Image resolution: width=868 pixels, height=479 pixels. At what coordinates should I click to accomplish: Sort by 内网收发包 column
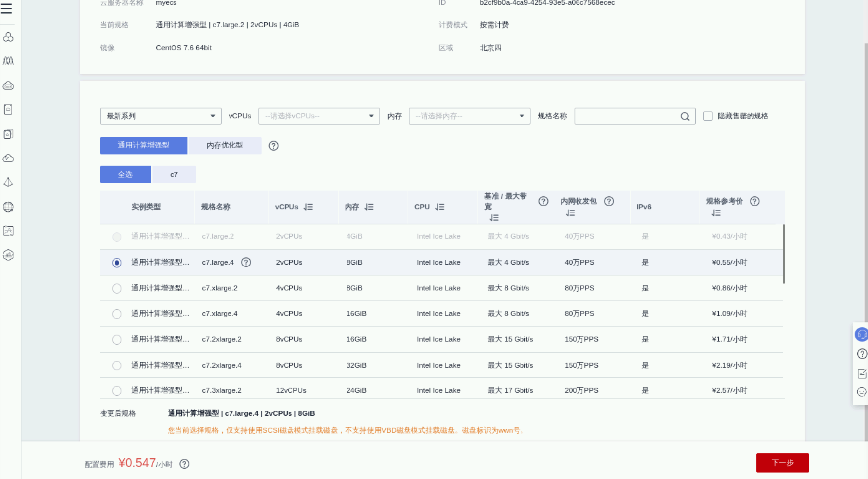570,213
